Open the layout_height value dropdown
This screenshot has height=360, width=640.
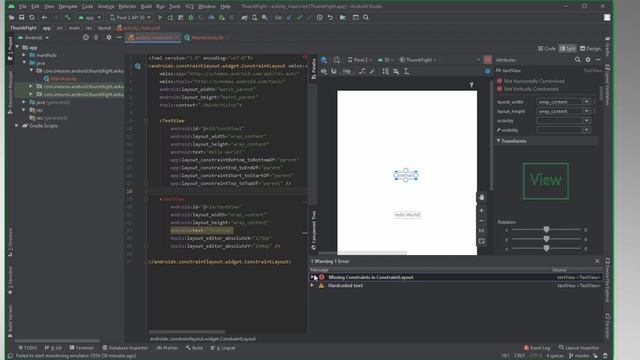click(587, 111)
